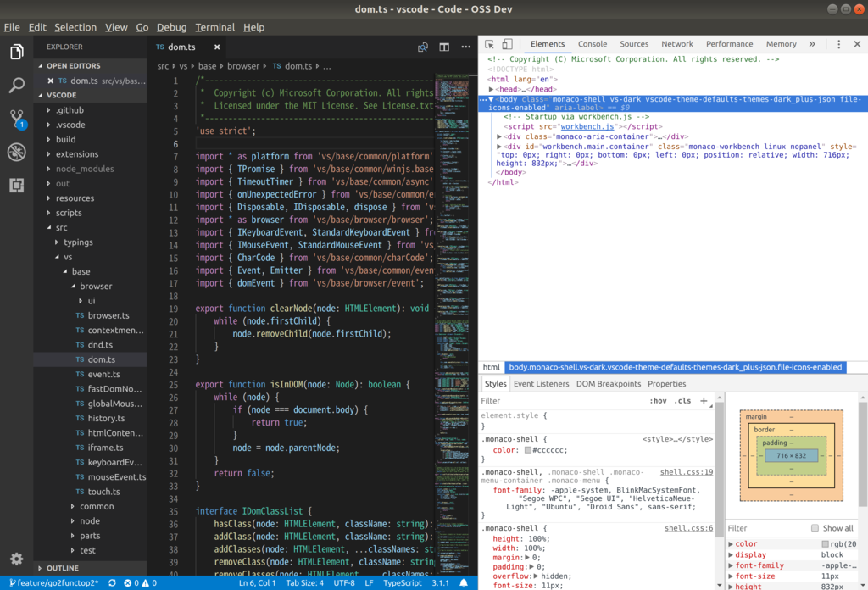The image size is (868, 590).
Task: Open browser.ts in the file tree
Action: (x=108, y=315)
